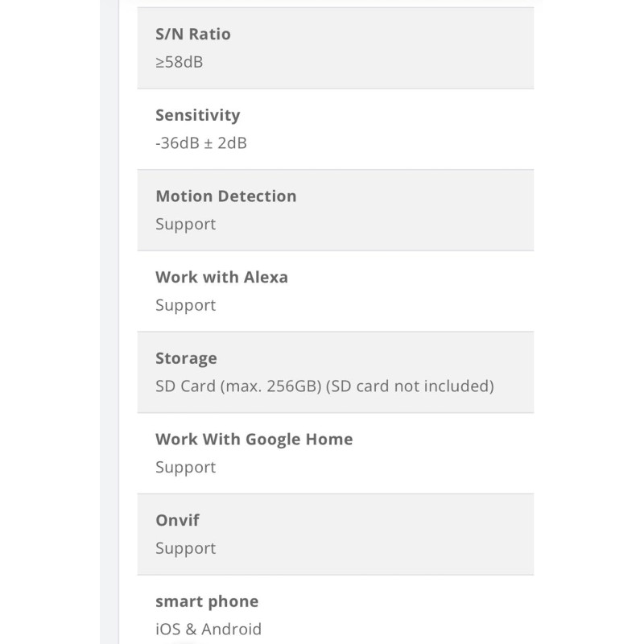Select the Sensitivity heading
The width and height of the screenshot is (644, 644).
[197, 115]
